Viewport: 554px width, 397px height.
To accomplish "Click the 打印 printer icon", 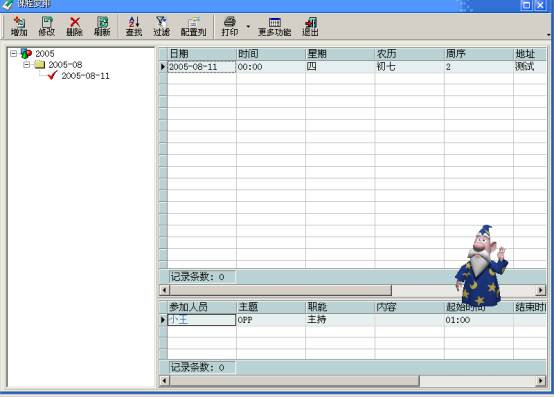I will pos(230,26).
